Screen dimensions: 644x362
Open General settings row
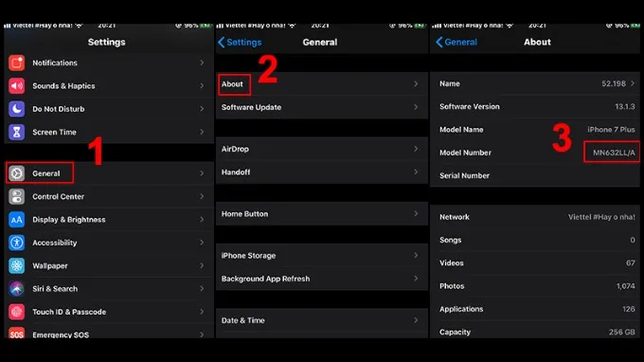pos(109,173)
